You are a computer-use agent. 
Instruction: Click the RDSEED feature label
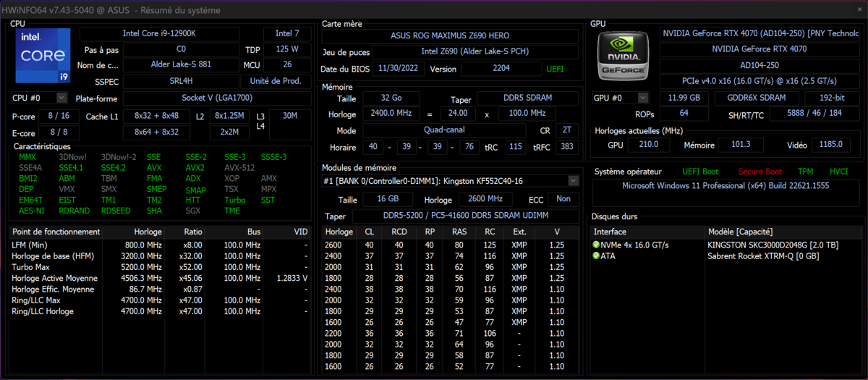coord(116,211)
